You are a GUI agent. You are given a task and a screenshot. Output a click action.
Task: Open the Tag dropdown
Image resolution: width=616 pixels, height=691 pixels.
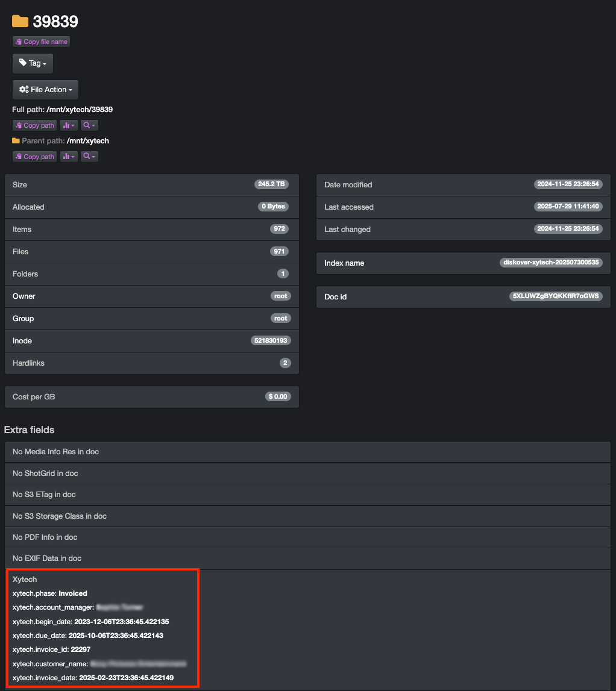(x=33, y=63)
